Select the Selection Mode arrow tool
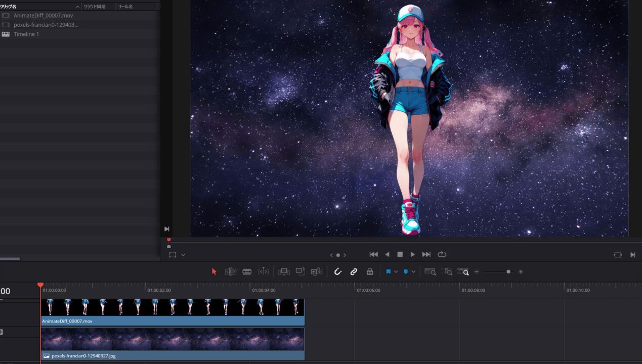Screen dimensions: 642x364 click(x=214, y=271)
